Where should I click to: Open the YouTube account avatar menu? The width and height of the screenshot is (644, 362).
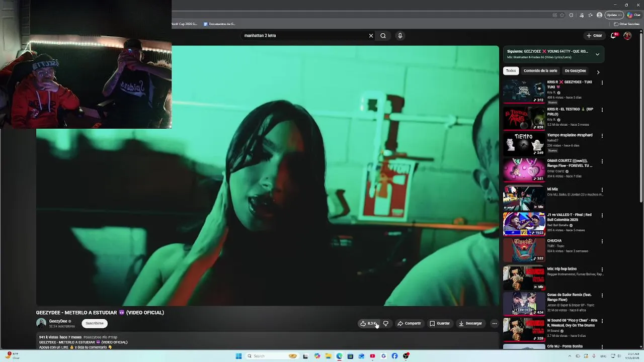coord(627,36)
